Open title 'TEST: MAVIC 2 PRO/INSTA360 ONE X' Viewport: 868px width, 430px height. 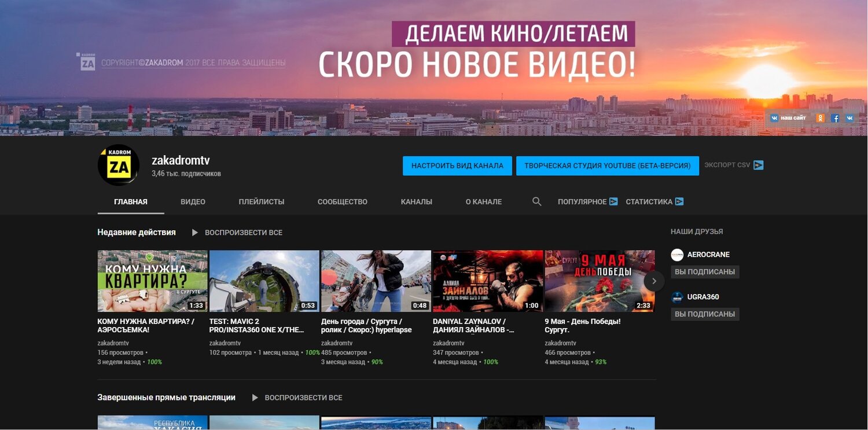tap(257, 325)
